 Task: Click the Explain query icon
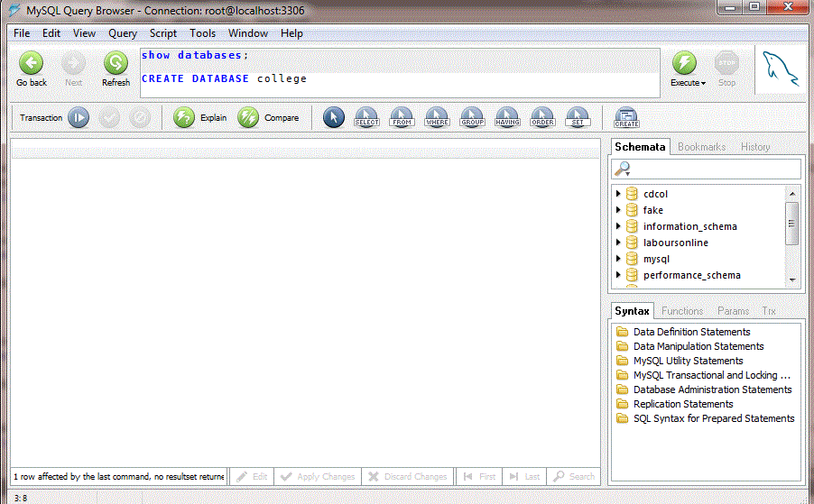[184, 118]
